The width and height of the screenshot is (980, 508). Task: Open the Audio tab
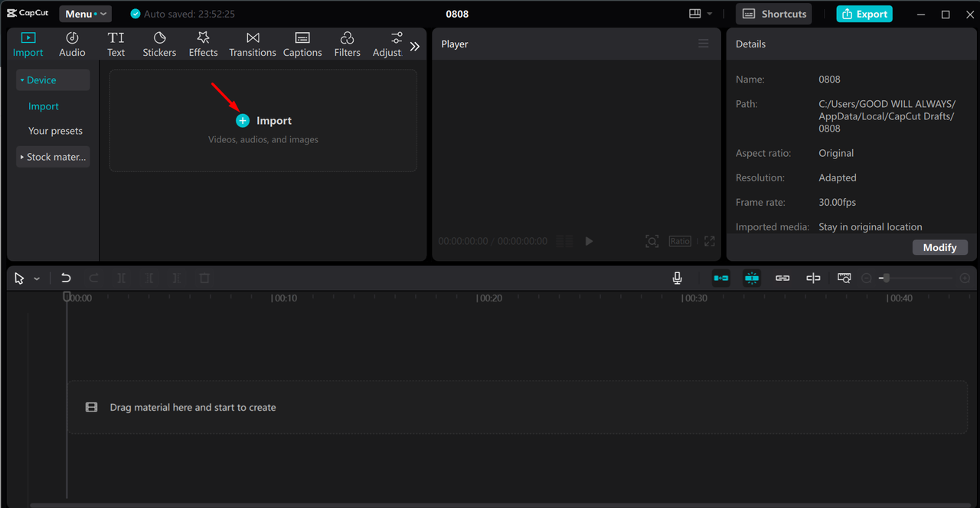[72, 44]
